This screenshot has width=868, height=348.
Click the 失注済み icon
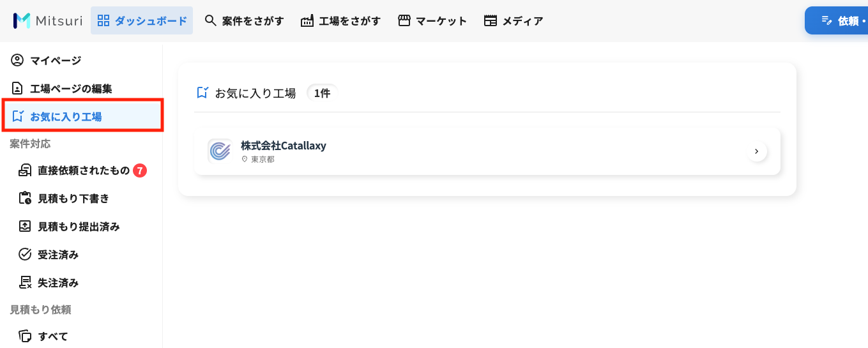25,282
